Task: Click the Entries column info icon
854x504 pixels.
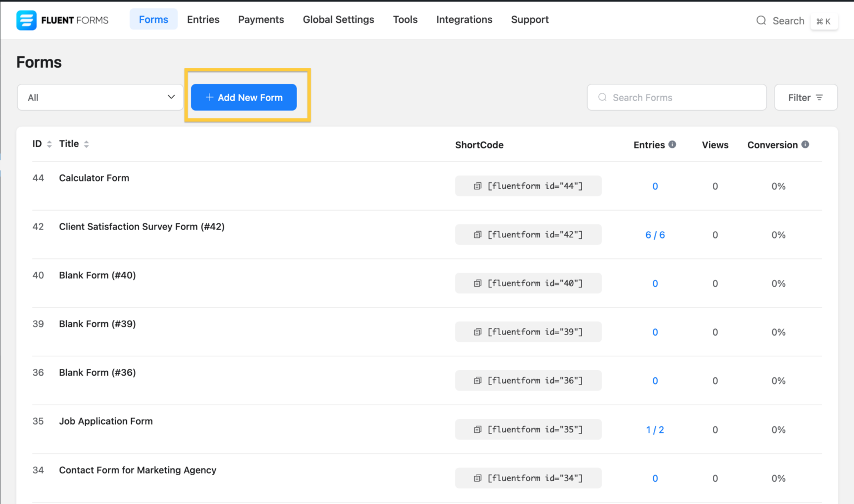Action: coord(672,144)
